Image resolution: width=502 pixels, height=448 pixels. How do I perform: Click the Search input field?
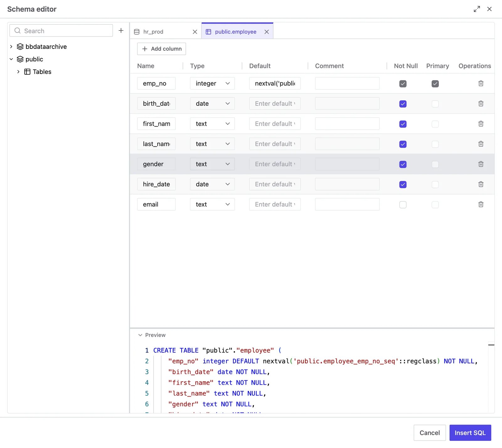61,31
